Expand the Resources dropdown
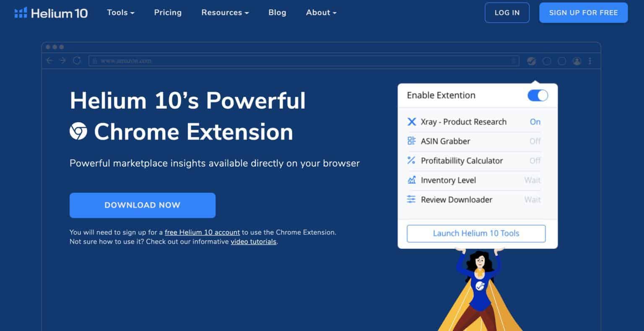The width and height of the screenshot is (644, 331). coord(225,13)
